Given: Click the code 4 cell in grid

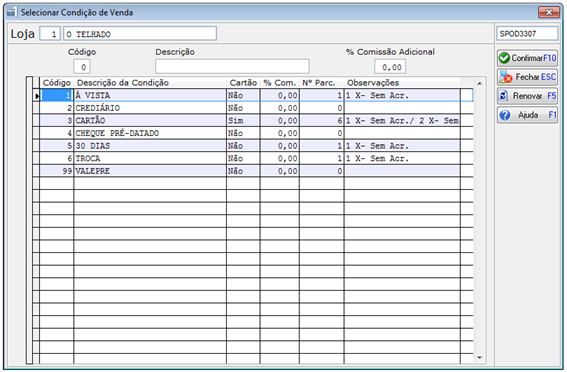Looking at the screenshot, I should (56, 133).
